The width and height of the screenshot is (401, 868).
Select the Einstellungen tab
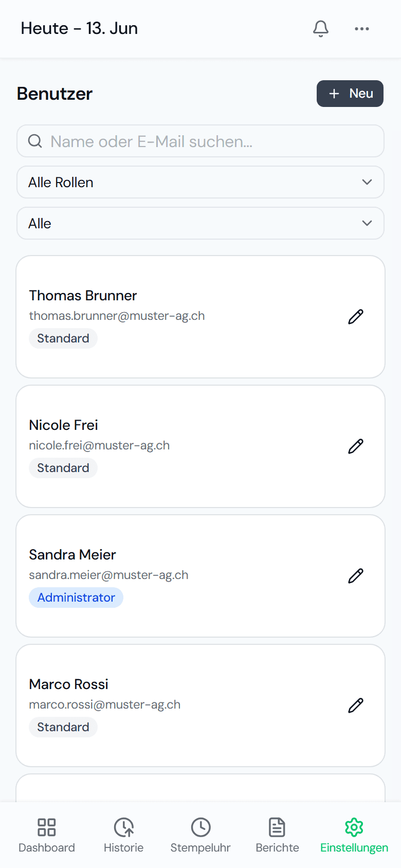354,835
